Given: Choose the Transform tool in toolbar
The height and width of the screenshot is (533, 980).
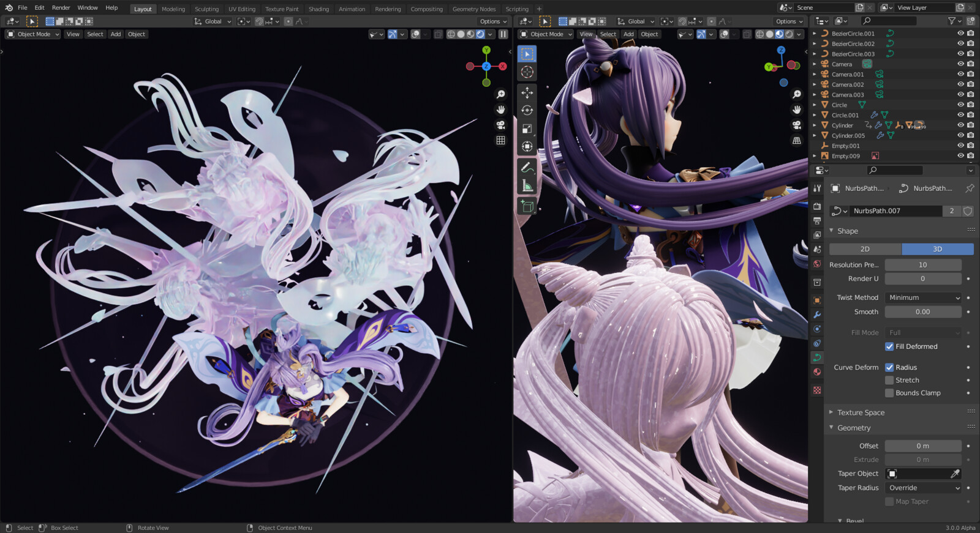Looking at the screenshot, I should pos(527,146).
